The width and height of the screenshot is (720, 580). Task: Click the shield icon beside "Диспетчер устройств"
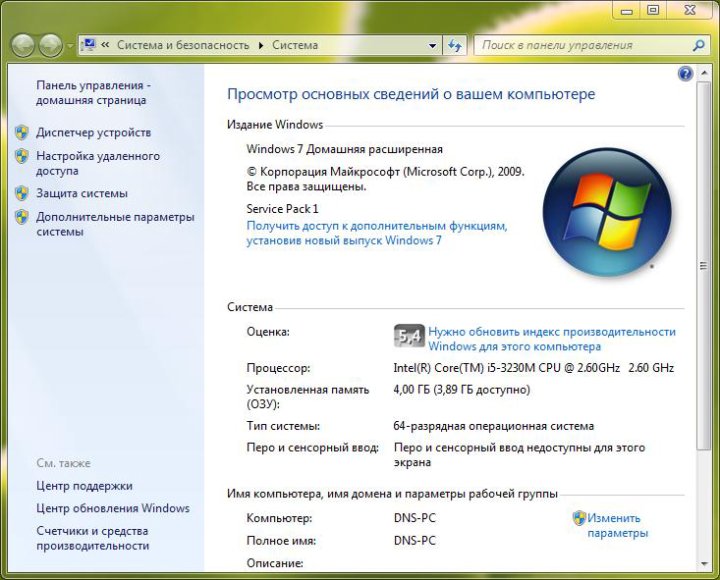22,132
